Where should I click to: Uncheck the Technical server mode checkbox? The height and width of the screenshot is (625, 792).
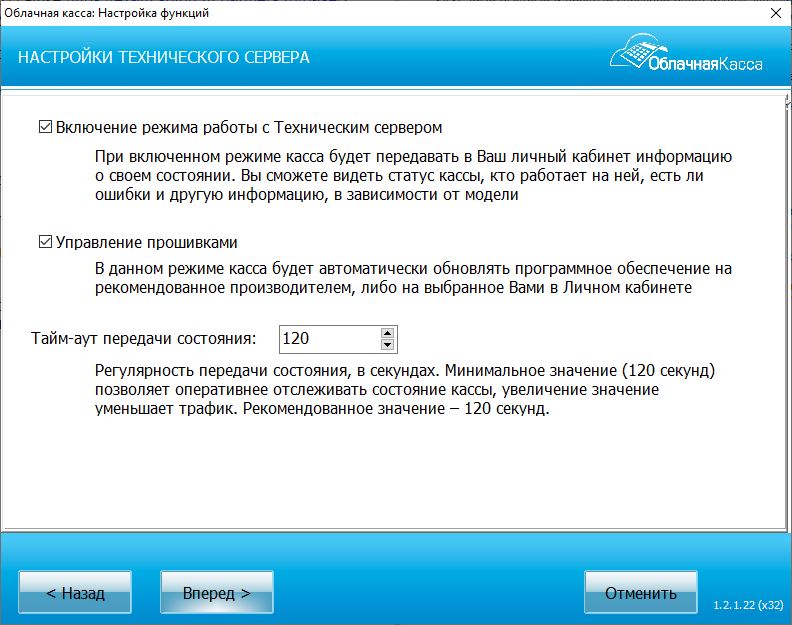tap(44, 128)
